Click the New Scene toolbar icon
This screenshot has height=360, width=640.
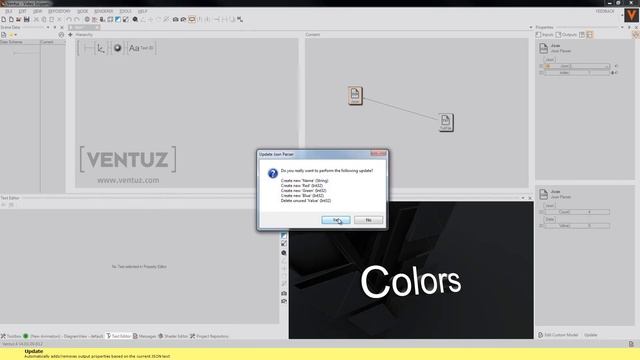pyautogui.click(x=4, y=19)
